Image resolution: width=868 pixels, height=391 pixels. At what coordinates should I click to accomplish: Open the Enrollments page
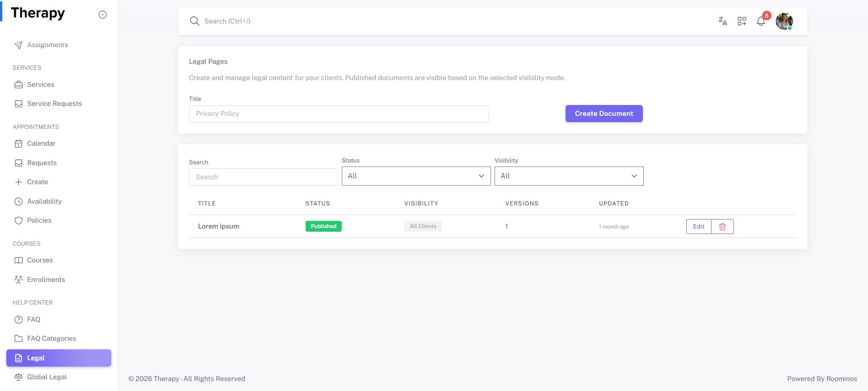point(46,280)
